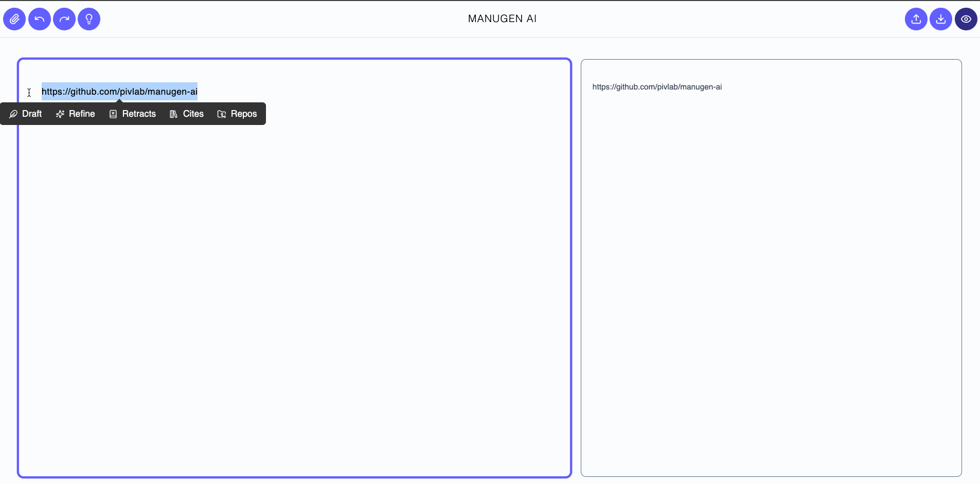The image size is (980, 484).
Task: Select the Refine sparkle icon
Action: (60, 114)
